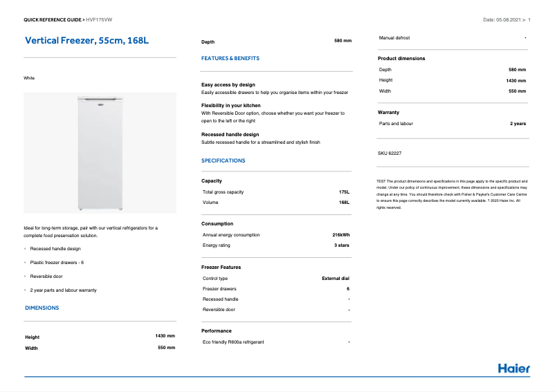This screenshot has width=555, height=392.
Task: Click the "Manual defrost" label
Action: point(394,37)
